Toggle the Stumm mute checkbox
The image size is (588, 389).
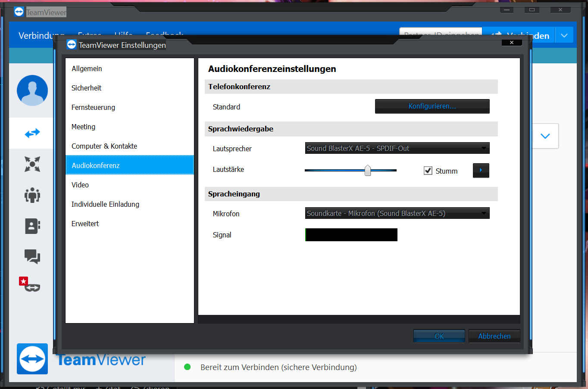[x=428, y=171]
